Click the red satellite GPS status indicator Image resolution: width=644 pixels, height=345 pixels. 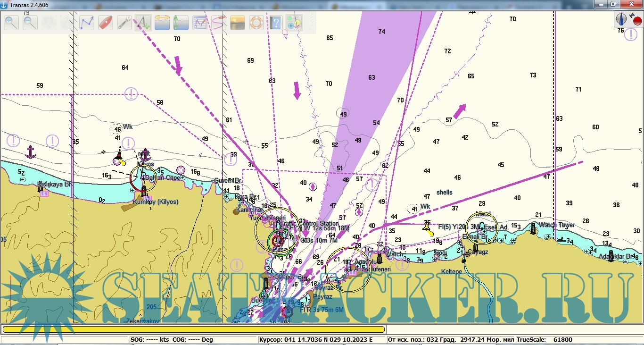[636, 19]
